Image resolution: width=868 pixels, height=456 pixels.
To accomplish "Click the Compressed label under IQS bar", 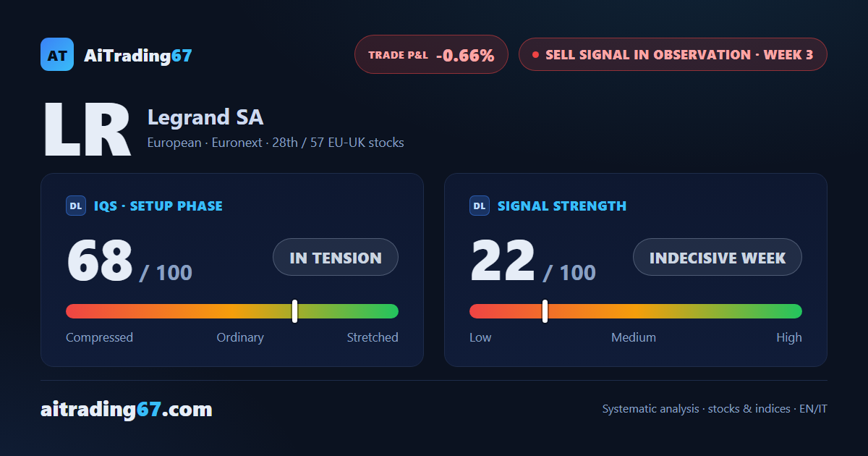I will pyautogui.click(x=99, y=337).
